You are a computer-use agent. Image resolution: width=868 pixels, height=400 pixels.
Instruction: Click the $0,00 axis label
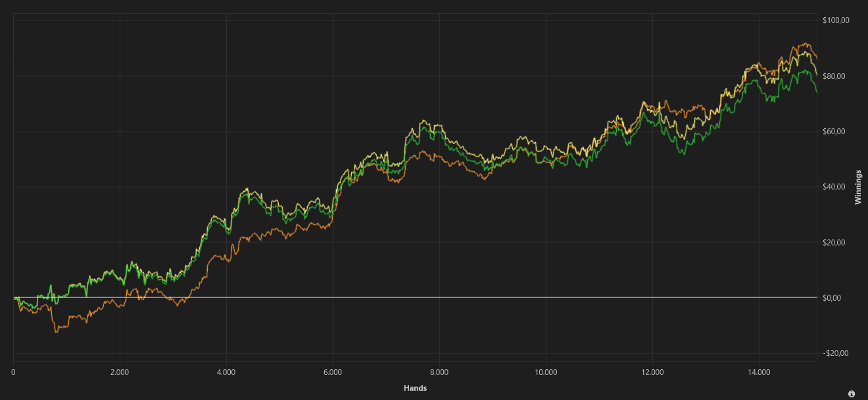[832, 298]
